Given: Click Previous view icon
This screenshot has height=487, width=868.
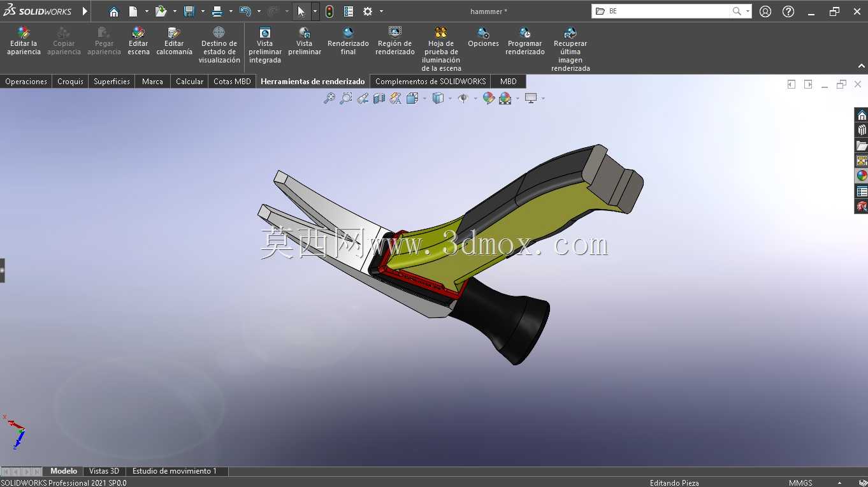Looking at the screenshot, I should (x=363, y=98).
